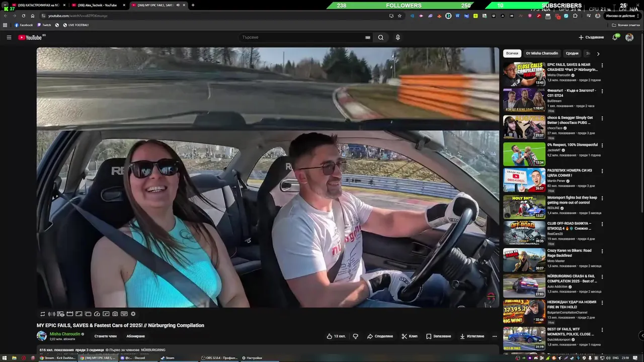Open the LIVE FOOTBALL bookmark
The image size is (644, 362).
coord(75,25)
